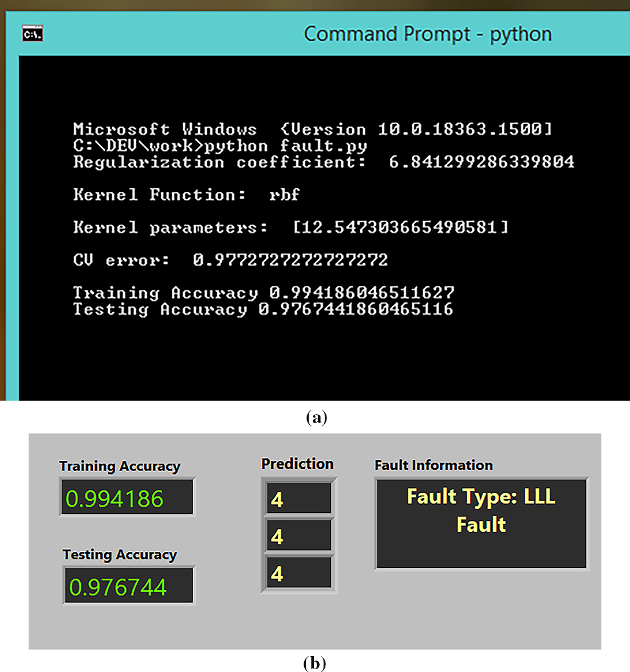Screen dimensions: 630x672
Task: Click the 'Prediction' heading label
Action: 297,464
